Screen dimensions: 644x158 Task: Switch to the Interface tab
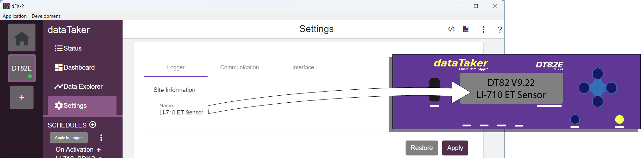(x=303, y=67)
